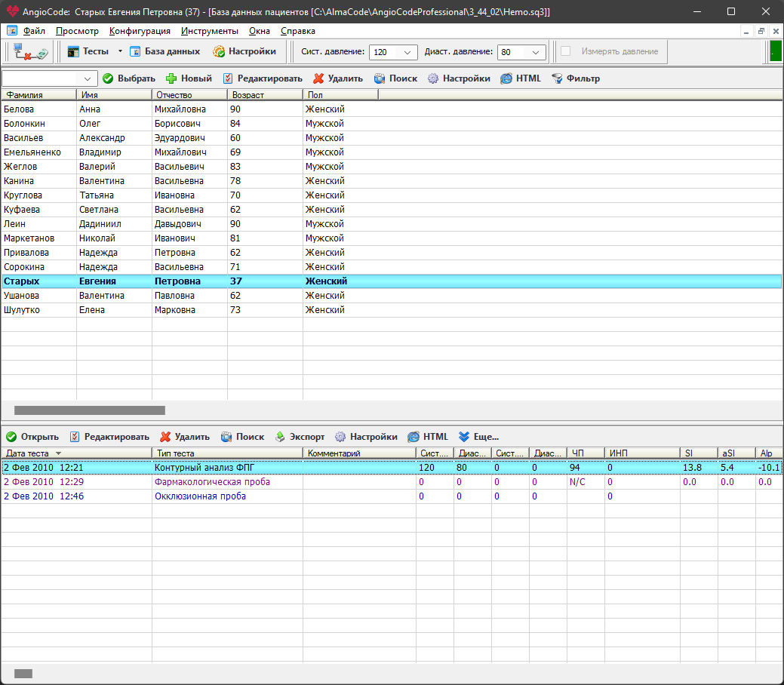Click Экспорт in the tests toolbar
Screen dimensions: 784x685
coord(300,437)
